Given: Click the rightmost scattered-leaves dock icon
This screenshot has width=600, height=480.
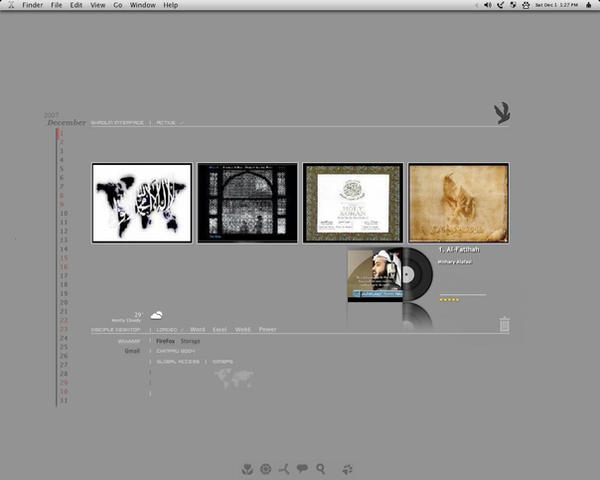Looking at the screenshot, I should (x=347, y=469).
